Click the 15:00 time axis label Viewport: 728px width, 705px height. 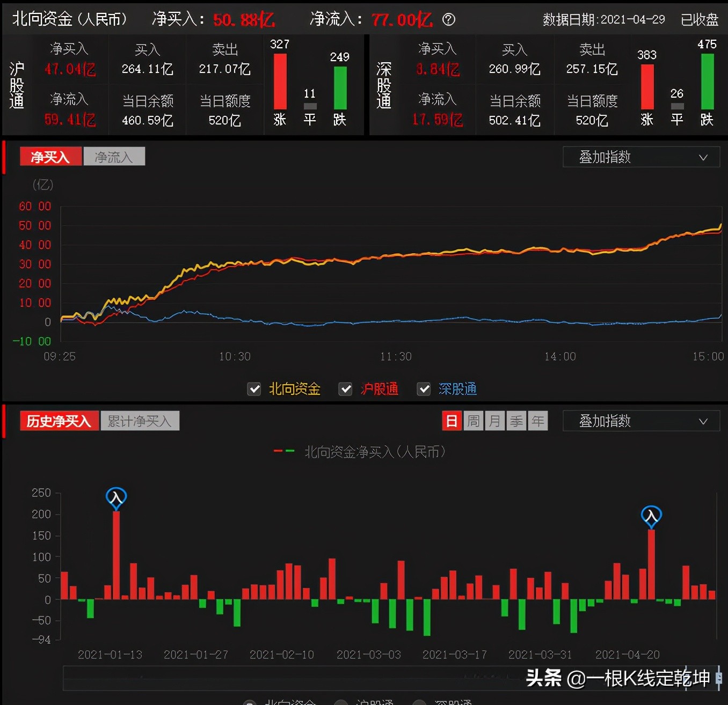[708, 357]
